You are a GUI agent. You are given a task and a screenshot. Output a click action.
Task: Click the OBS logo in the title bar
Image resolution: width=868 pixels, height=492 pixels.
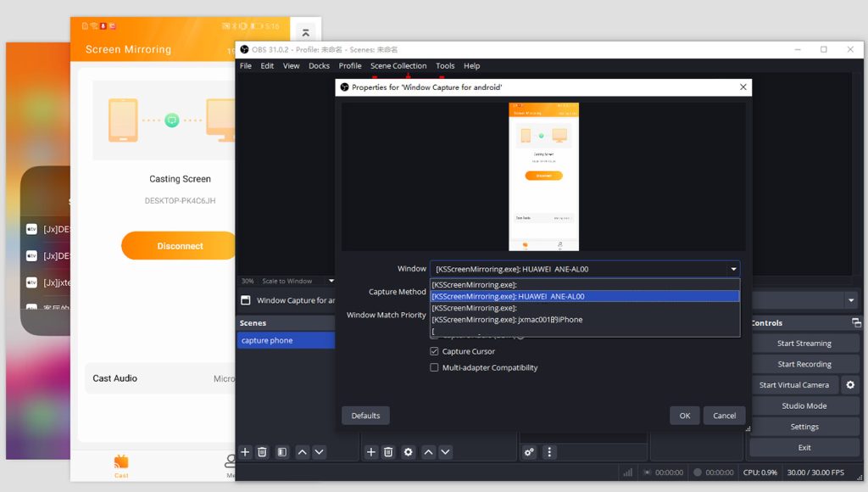tap(244, 49)
